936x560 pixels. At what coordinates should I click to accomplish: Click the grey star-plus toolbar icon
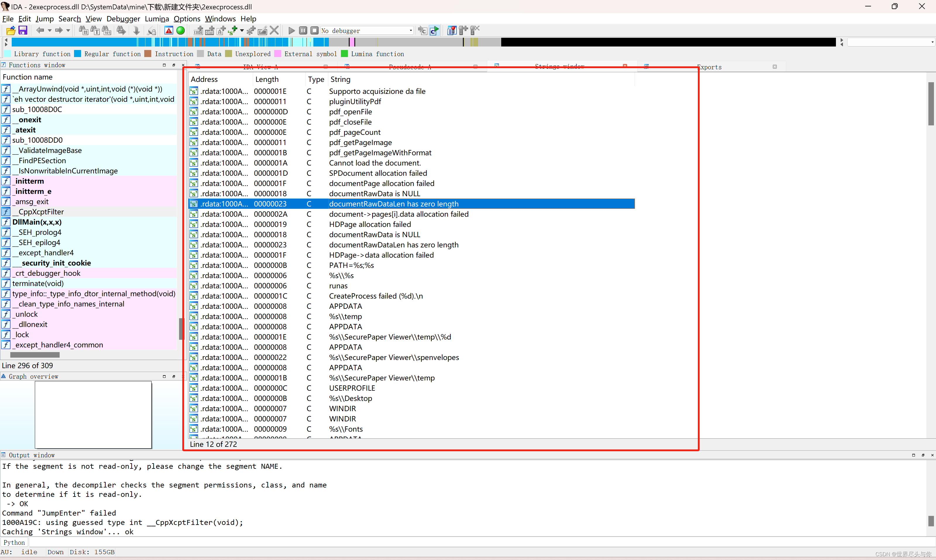[x=251, y=31]
